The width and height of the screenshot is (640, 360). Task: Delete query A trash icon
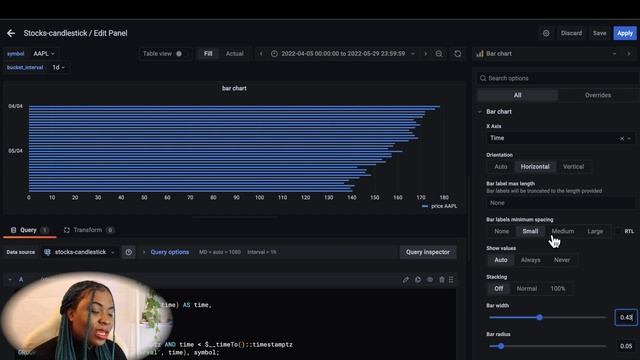click(442, 280)
